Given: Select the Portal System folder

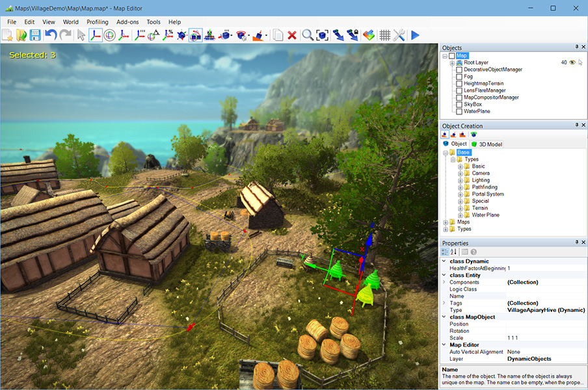Looking at the screenshot, I should click(x=487, y=194).
